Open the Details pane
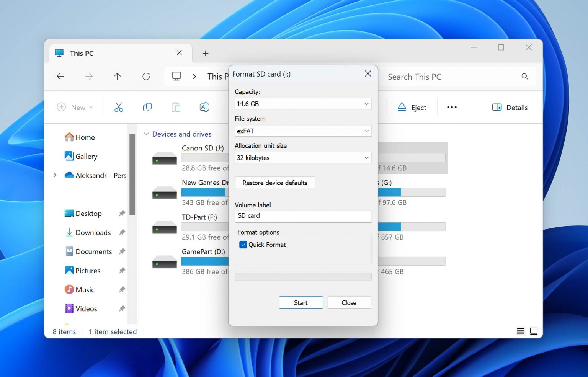Screen dimensions: 588x377 point(510,107)
